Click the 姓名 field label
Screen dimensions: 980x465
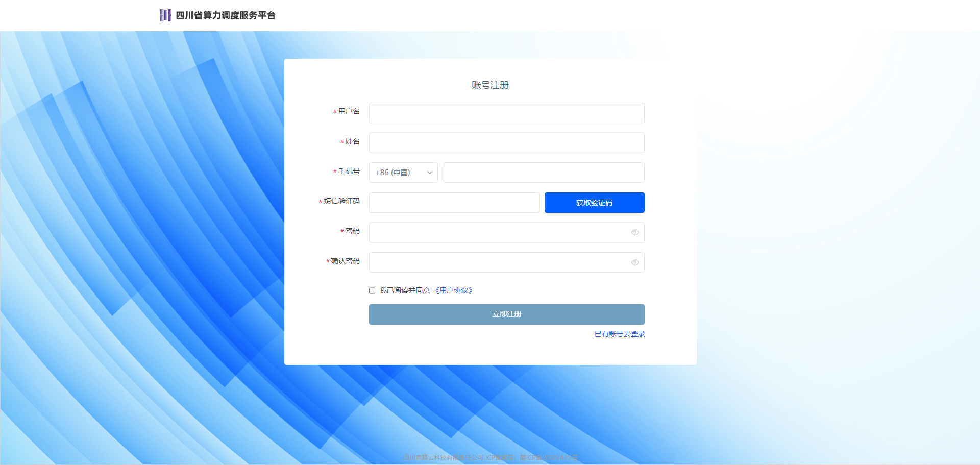coord(352,141)
